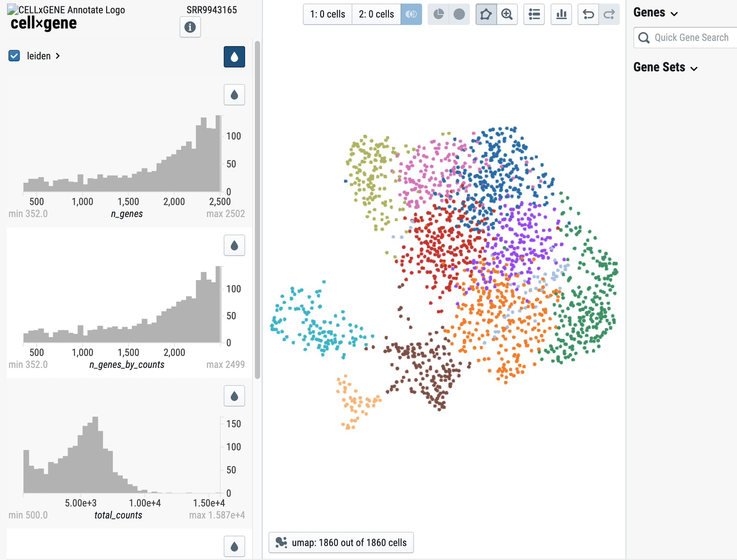This screenshot has height=560, width=737.
Task: Click the total_counts histogram plot area
Action: tap(122, 455)
